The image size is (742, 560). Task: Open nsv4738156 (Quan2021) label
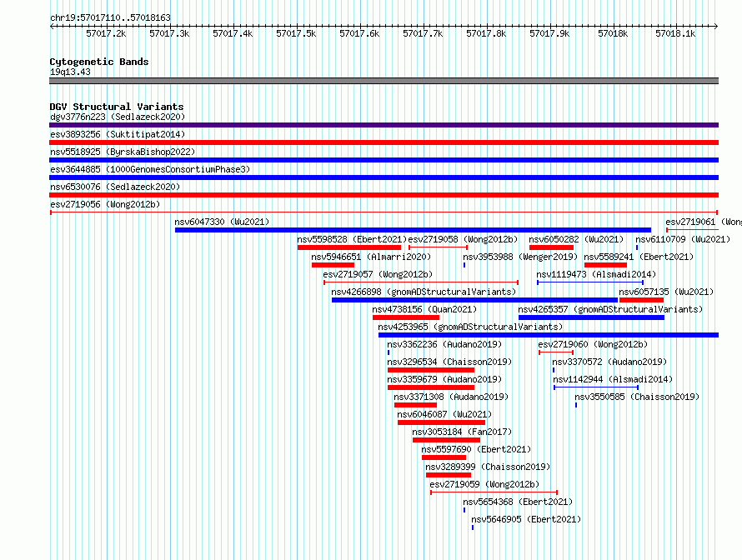[424, 309]
